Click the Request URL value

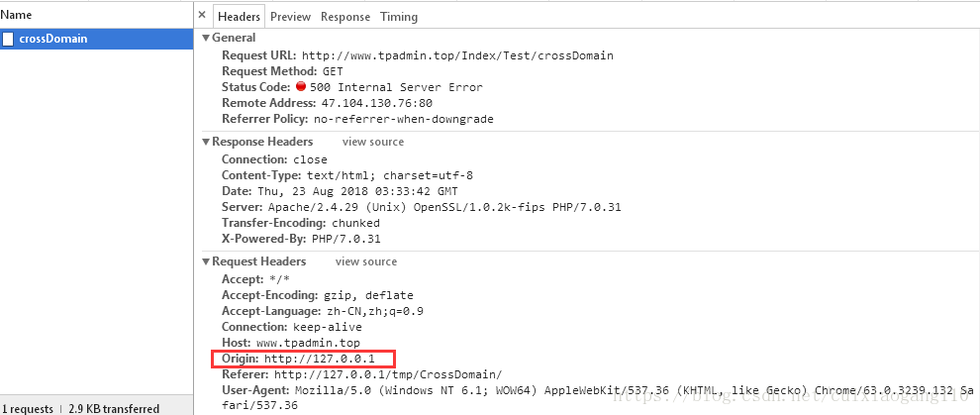coord(457,56)
